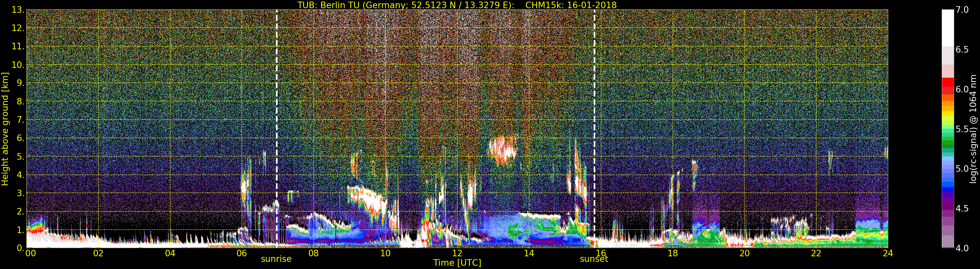Viewport: 980px width, 269px height.
Task: Click the plot title 'TUB: Berlin TU (Germany; 52.5123 N / 13.3279 E): CHM15k: 16-01-2018'
Action: (457, 5)
